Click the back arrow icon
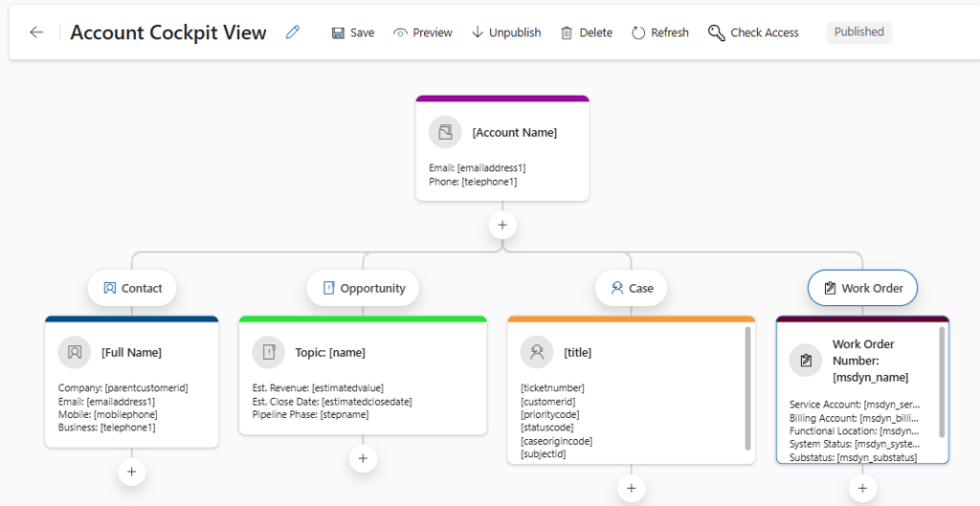This screenshot has height=506, width=980. [x=36, y=33]
